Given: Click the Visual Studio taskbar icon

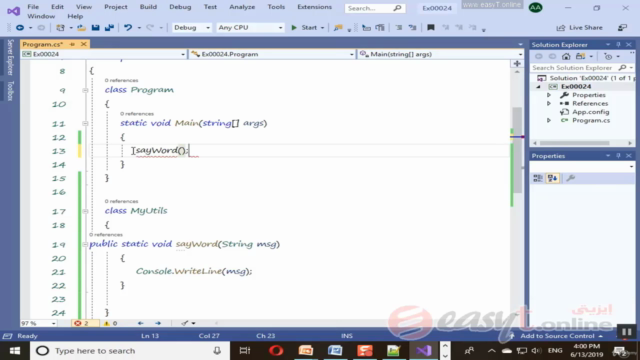Looking at the screenshot, I should click(x=423, y=351).
